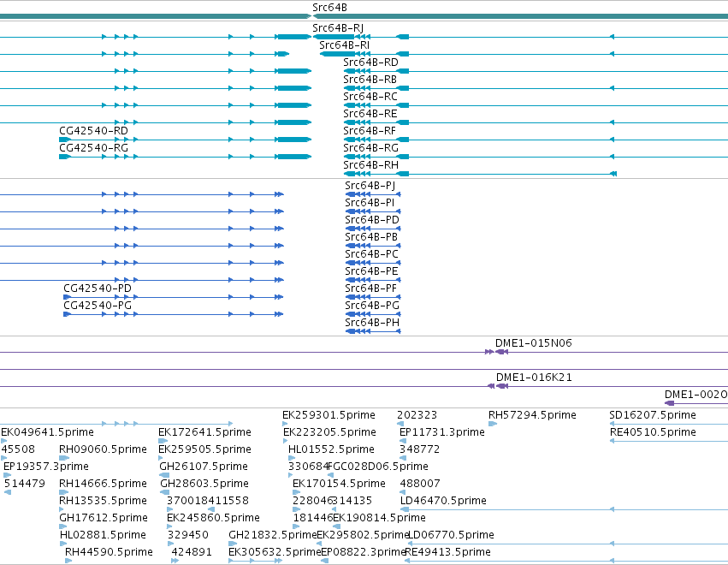
Task: Open the GH21832.5prime EST
Action: point(273,535)
